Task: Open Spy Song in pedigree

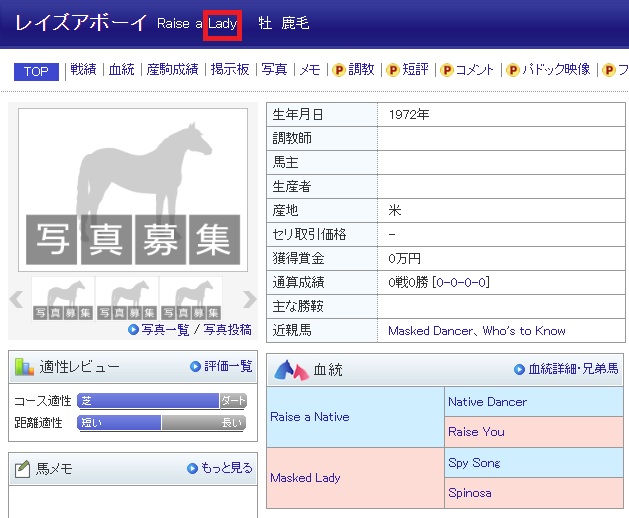Action: (474, 463)
